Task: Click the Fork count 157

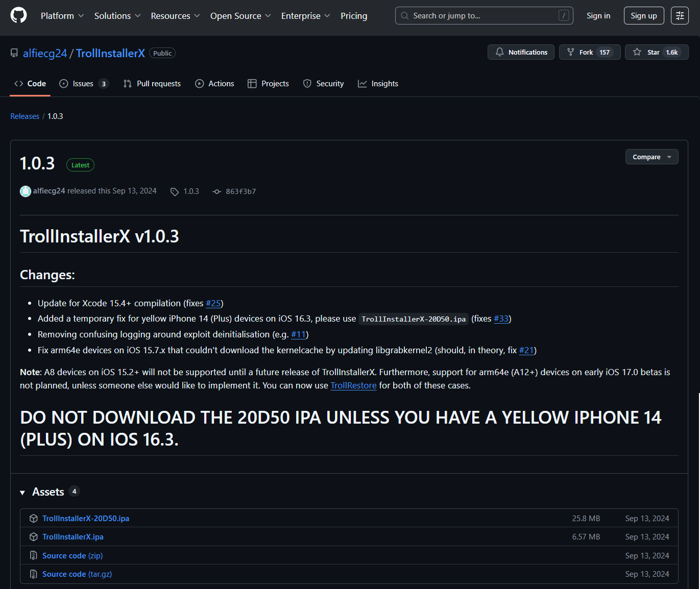Action: 605,52
